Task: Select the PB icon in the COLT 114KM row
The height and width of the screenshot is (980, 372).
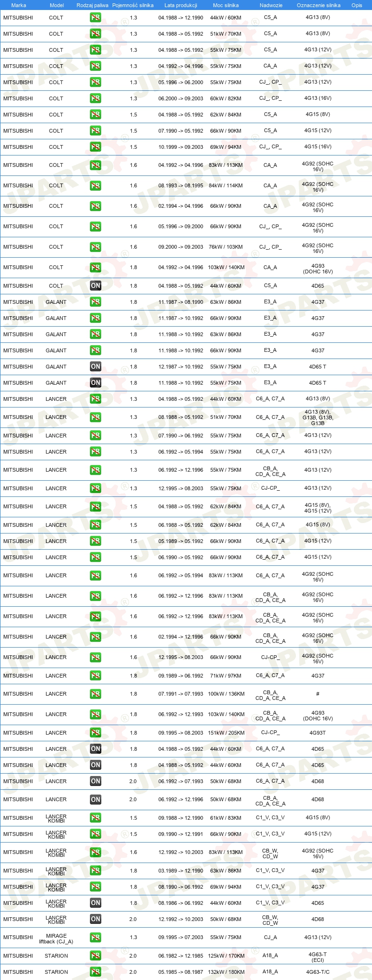Action: coord(96,185)
